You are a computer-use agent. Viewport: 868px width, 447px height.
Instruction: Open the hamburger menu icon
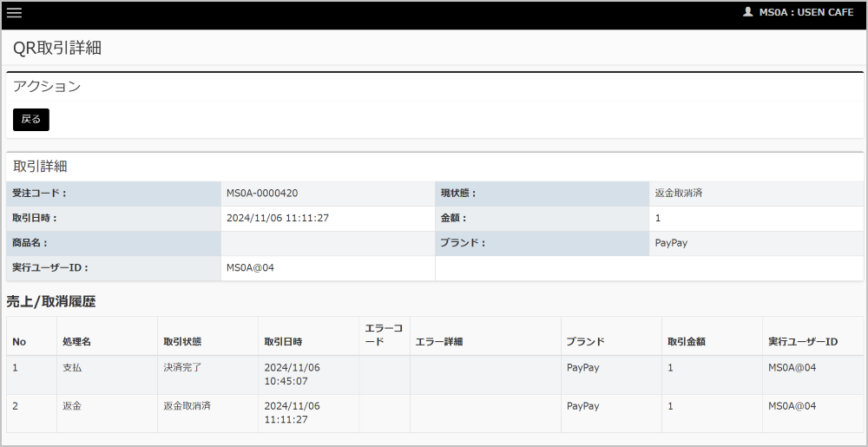(x=14, y=12)
